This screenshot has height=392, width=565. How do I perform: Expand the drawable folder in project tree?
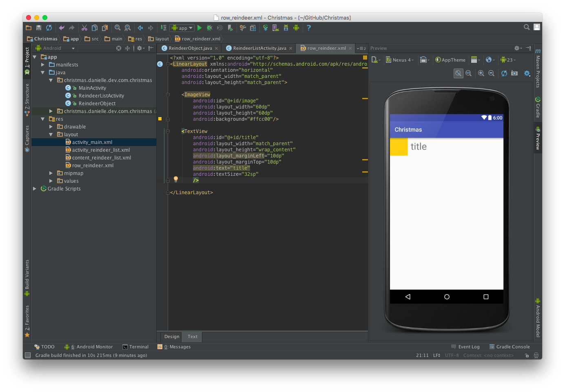pyautogui.click(x=51, y=127)
